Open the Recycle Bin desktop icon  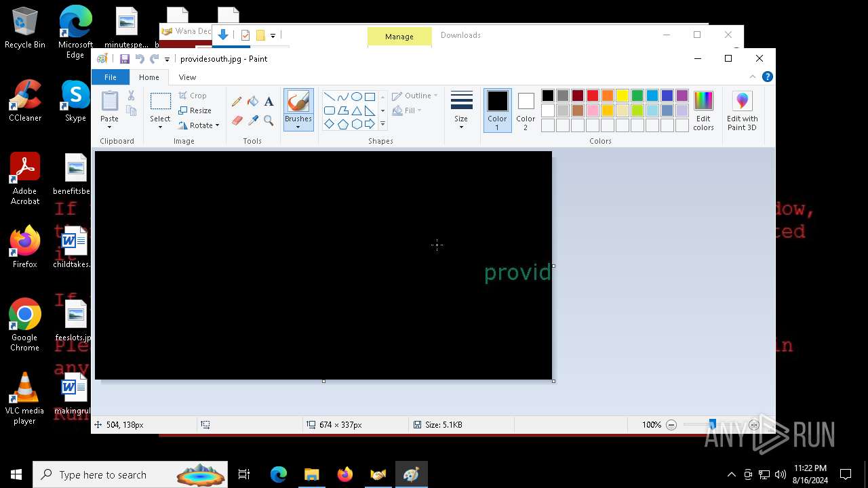tap(25, 28)
